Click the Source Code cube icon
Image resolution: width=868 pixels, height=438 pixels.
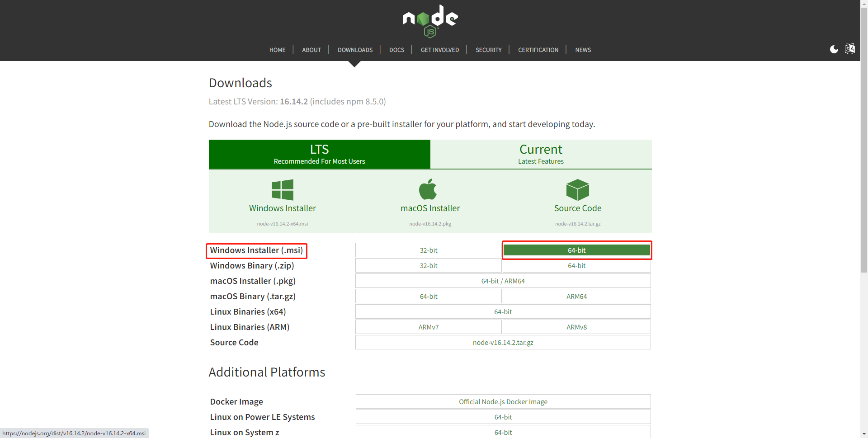[578, 190]
